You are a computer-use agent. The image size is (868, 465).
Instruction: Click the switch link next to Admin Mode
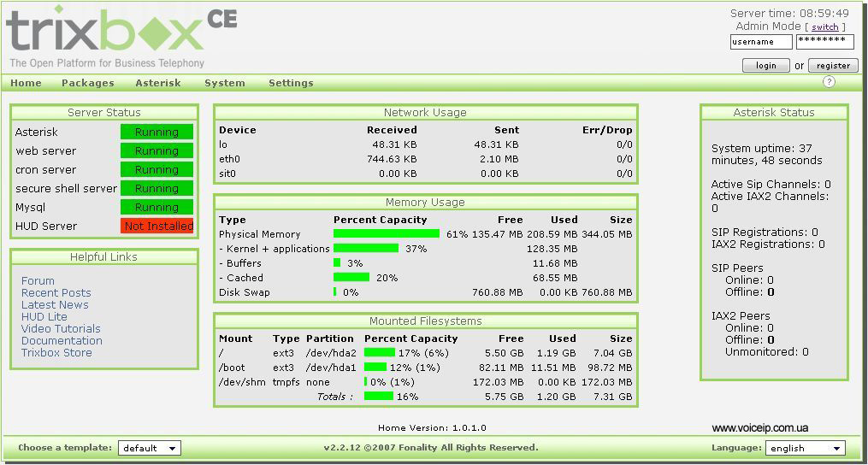pyautogui.click(x=825, y=26)
